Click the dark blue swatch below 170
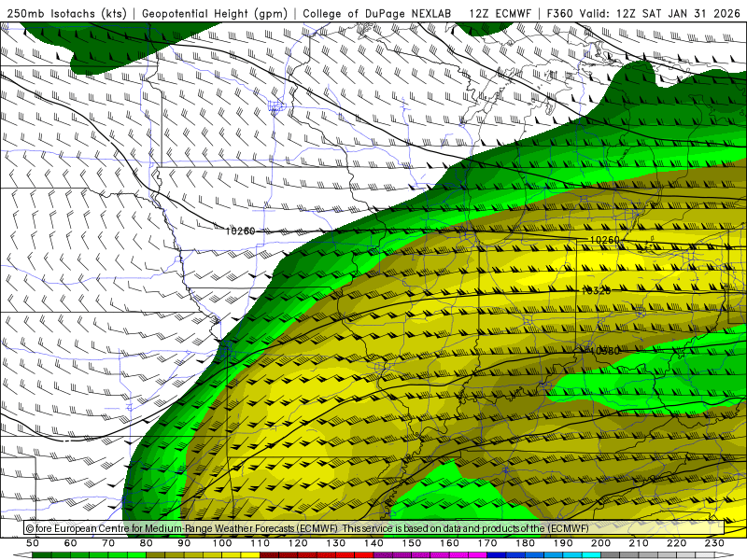Image resolution: width=747 pixels, height=560 pixels. pyautogui.click(x=497, y=555)
